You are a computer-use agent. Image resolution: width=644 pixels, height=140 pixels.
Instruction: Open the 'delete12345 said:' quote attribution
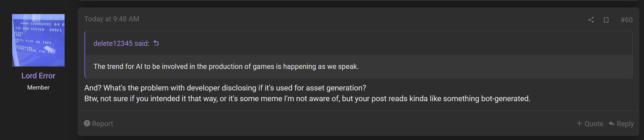pyautogui.click(x=121, y=43)
